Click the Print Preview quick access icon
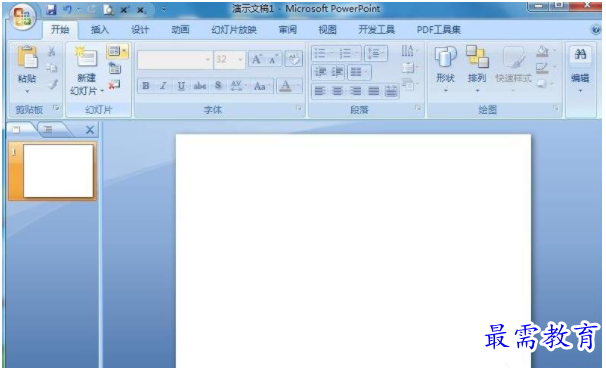Image resolution: width=606 pixels, height=368 pixels. 108,10
